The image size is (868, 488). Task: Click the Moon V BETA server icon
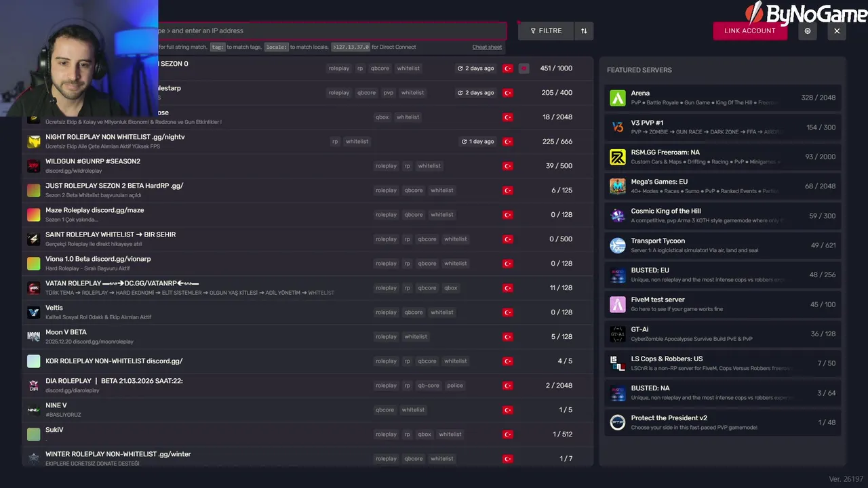(34, 337)
